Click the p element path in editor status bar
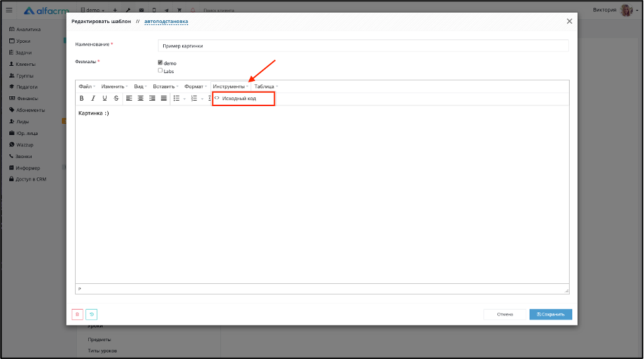 (80, 289)
